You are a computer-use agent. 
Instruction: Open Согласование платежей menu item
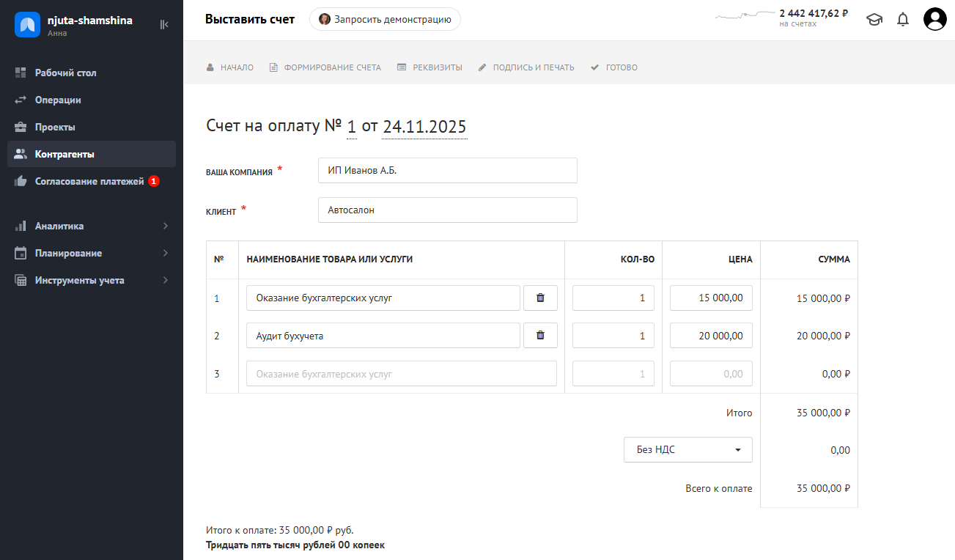click(x=89, y=181)
